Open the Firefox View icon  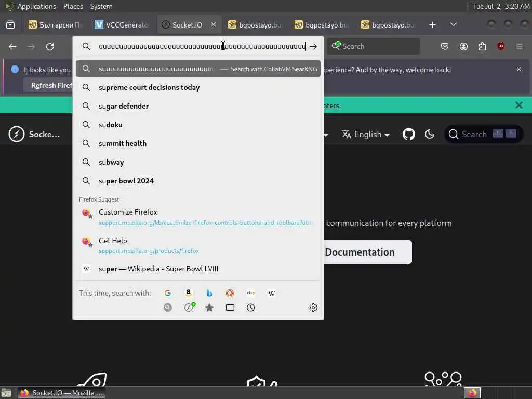pos(10,25)
